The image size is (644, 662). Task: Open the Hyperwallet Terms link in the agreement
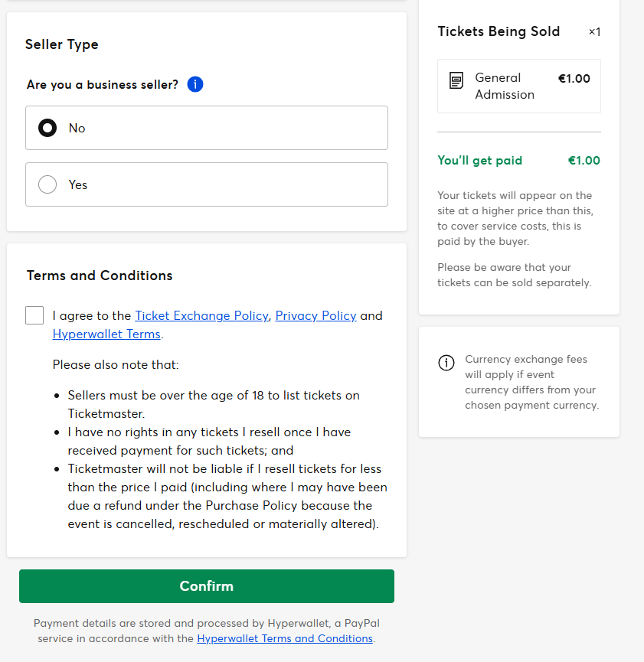click(106, 334)
